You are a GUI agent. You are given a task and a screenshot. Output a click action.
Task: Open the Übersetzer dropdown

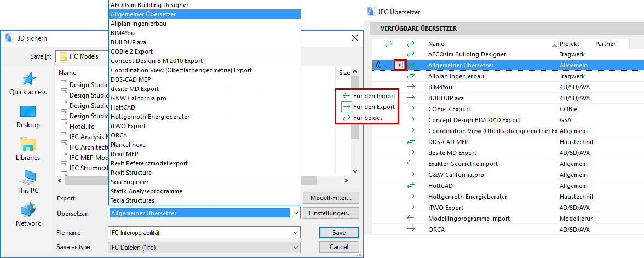click(295, 213)
